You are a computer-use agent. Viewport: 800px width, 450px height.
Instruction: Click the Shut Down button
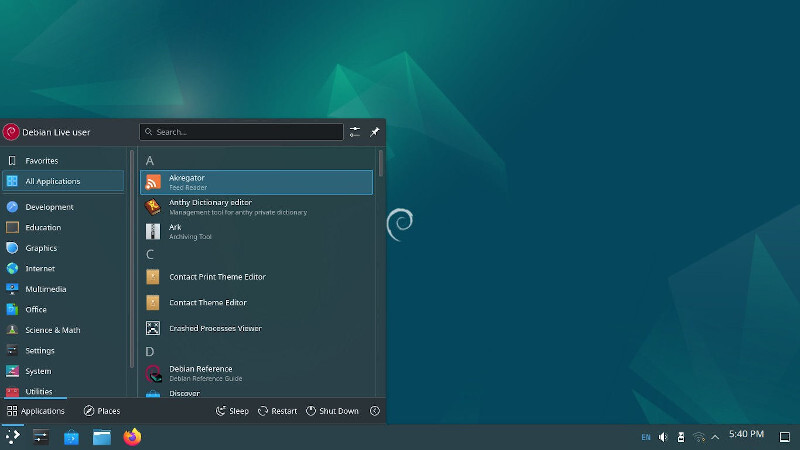pos(332,411)
